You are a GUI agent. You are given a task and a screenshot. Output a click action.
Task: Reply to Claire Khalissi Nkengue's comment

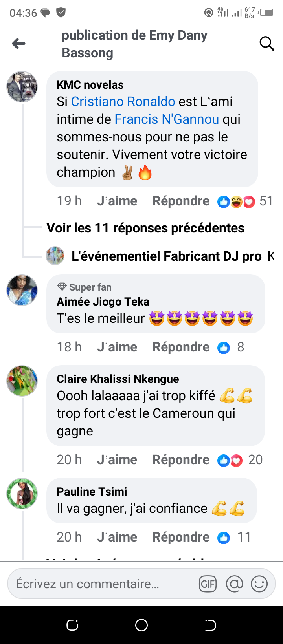pyautogui.click(x=181, y=460)
